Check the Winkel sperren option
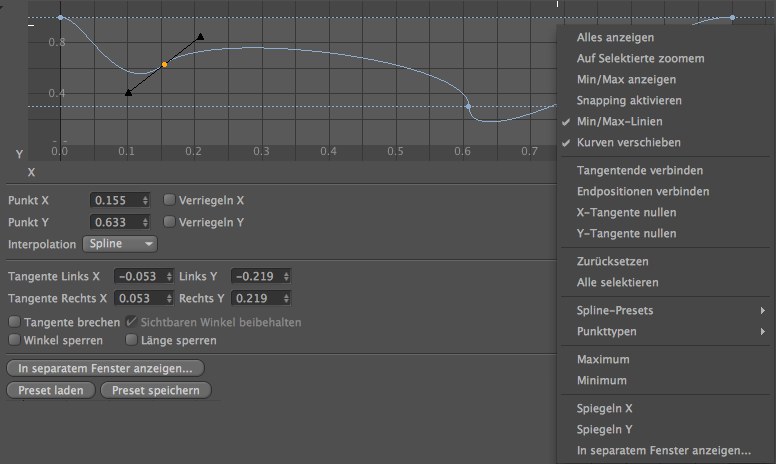The image size is (776, 464). (x=14, y=340)
